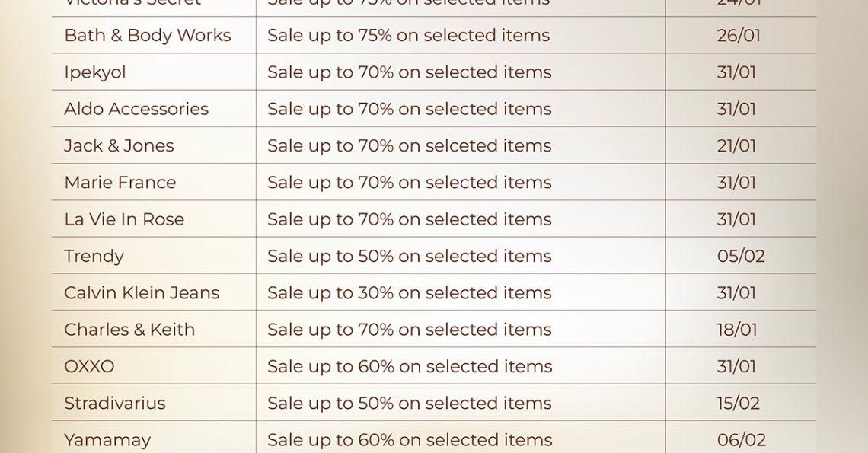Screen dimensions: 868x453
Task: Click Charles & Keith date 18/01
Action: [736, 330]
